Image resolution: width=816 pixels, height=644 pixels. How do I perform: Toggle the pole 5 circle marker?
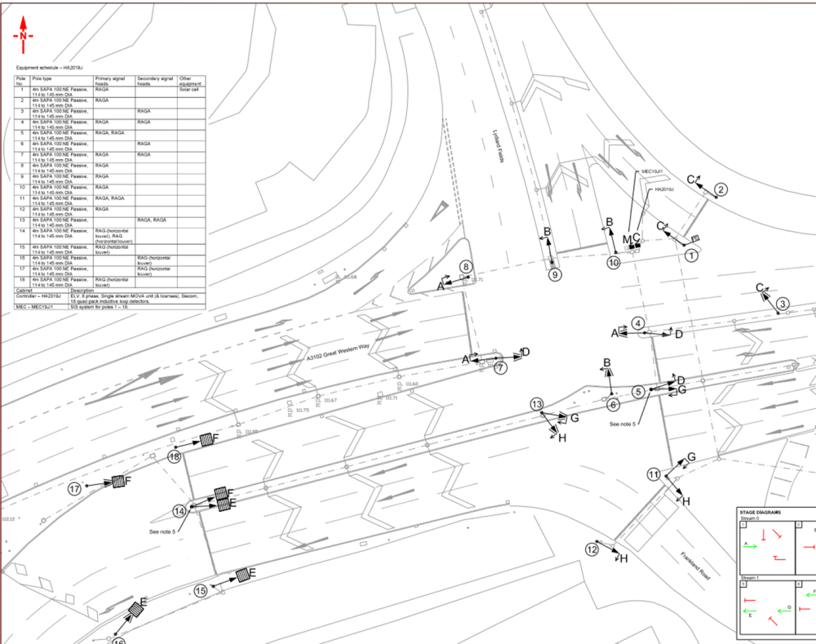click(x=637, y=392)
